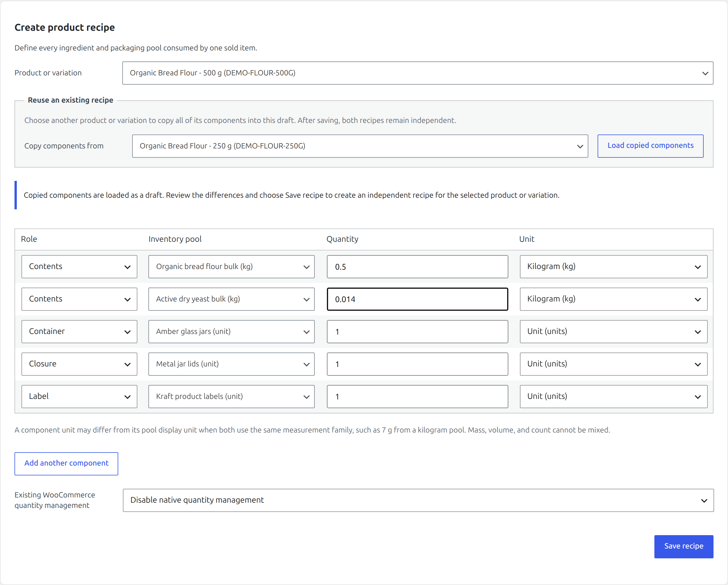Click the Quantity column header
Image resolution: width=728 pixels, height=585 pixels.
tap(342, 239)
